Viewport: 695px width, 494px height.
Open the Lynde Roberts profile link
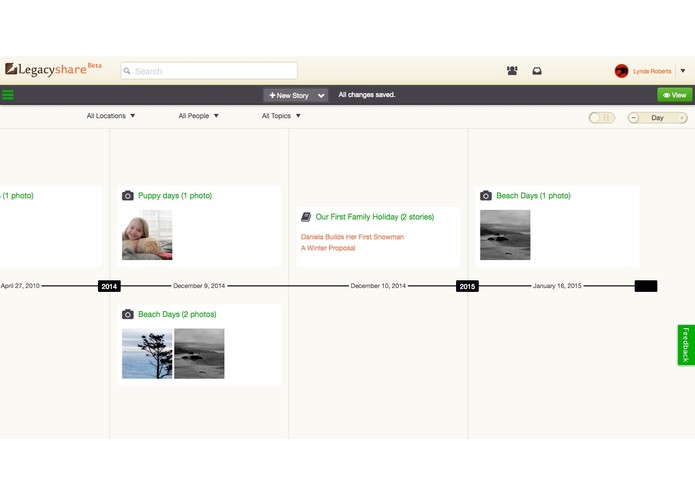point(652,71)
